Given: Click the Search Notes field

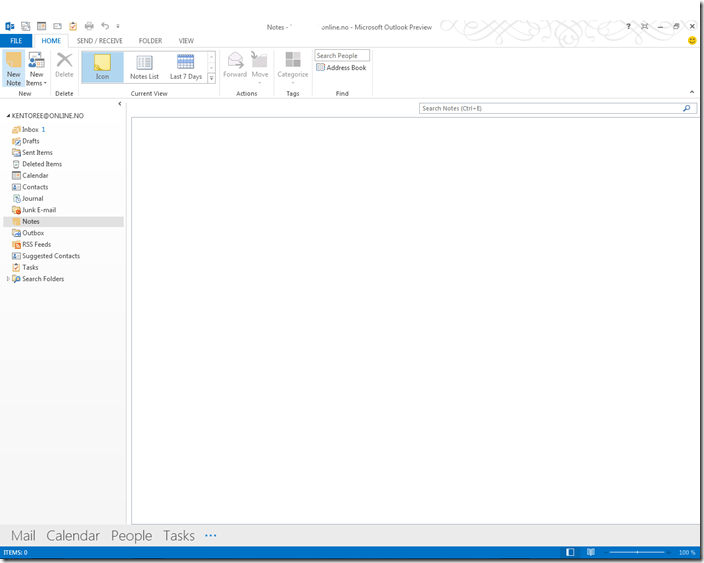Looking at the screenshot, I should tap(558, 108).
